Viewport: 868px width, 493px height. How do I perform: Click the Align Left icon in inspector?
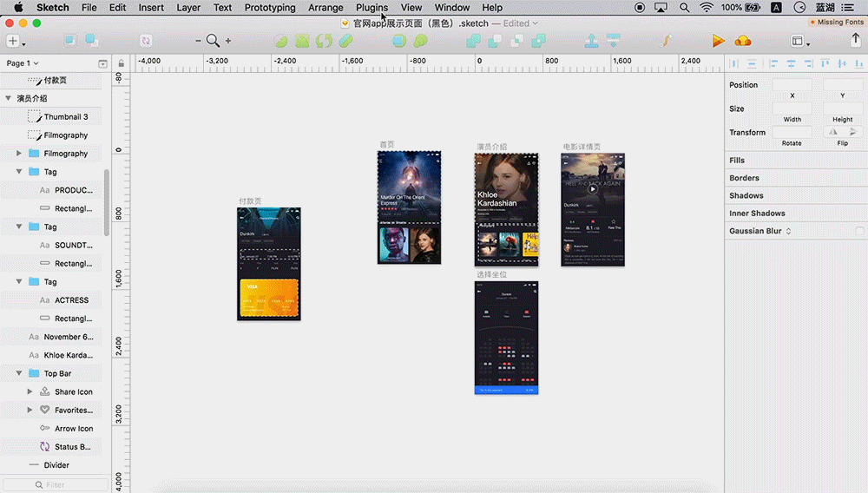(773, 63)
